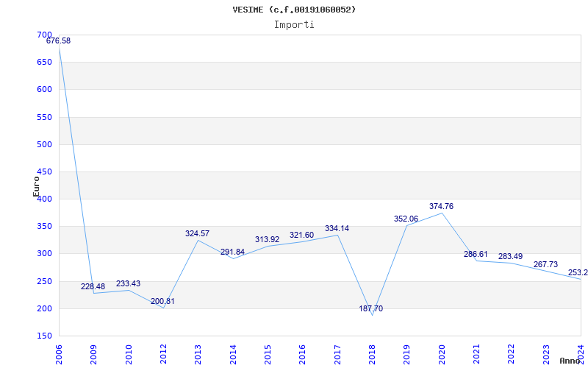The height and width of the screenshot is (368, 588).
Task: Click the 650 y-axis tick label
Action: point(44,63)
